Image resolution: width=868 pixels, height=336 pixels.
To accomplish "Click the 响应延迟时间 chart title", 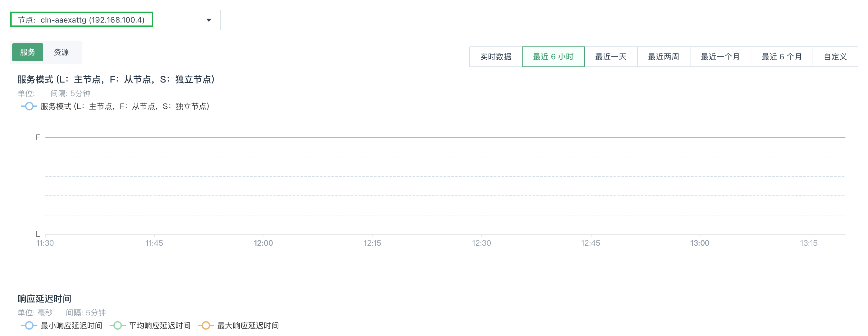I will coord(44,299).
